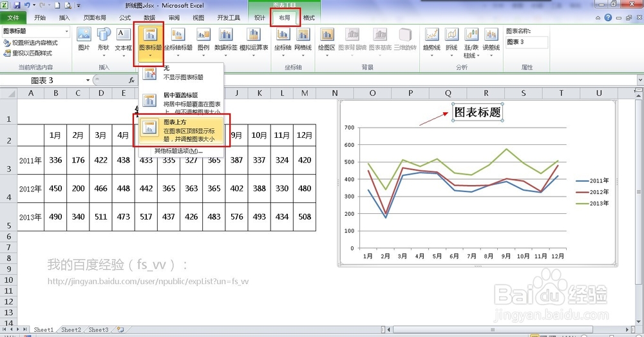Open the 误差线 error bars menu

tap(491, 41)
